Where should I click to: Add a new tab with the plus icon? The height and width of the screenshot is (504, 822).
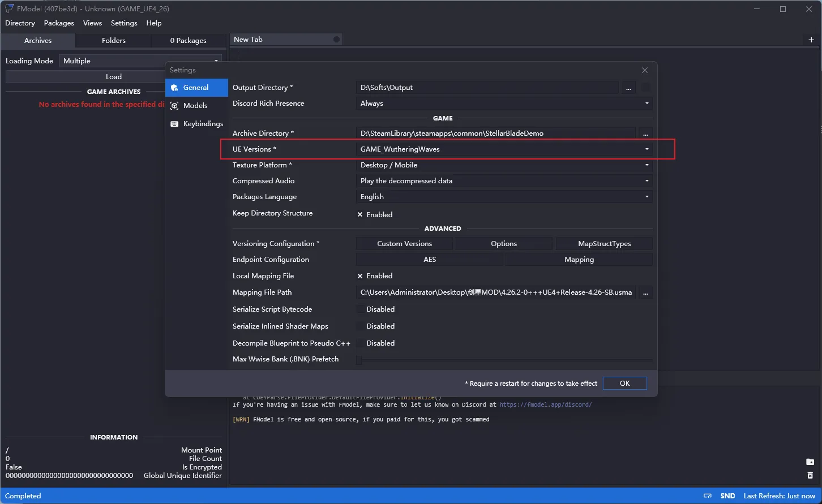click(x=811, y=40)
